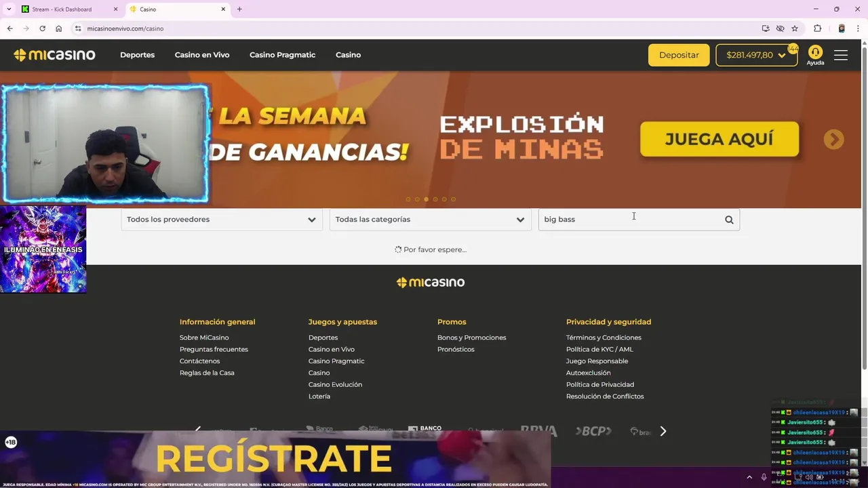Expand Todas las categorías dropdown

430,220
